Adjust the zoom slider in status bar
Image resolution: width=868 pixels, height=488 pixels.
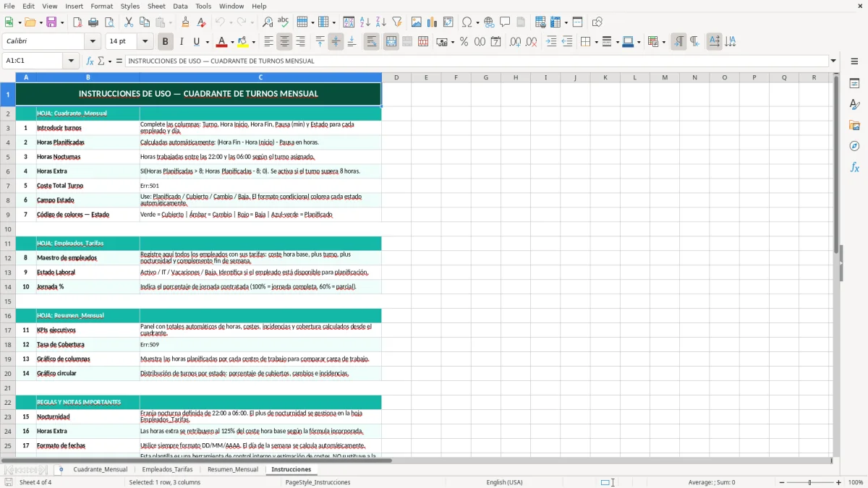[809, 482]
